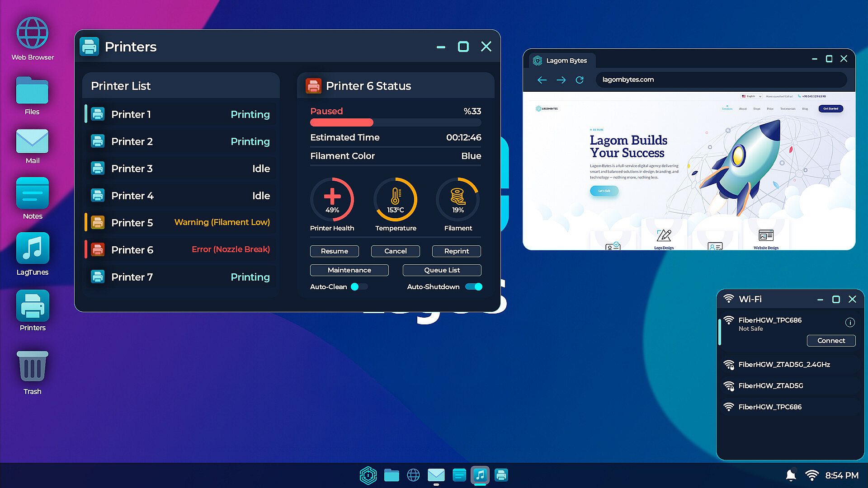The image size is (868, 488).
Task: Open the notification bell in system tray
Action: coord(791,475)
